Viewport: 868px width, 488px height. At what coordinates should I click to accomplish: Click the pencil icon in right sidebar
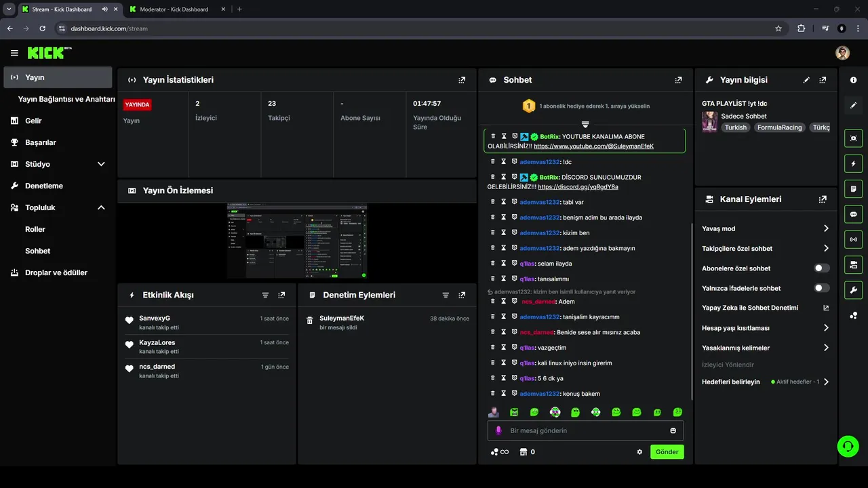(x=853, y=106)
